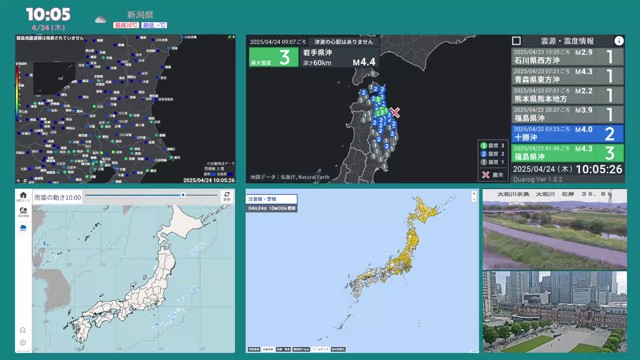Select the 熊本県熊本地方 M2.2 earthquake entry
640x360 pixels.
567,95
